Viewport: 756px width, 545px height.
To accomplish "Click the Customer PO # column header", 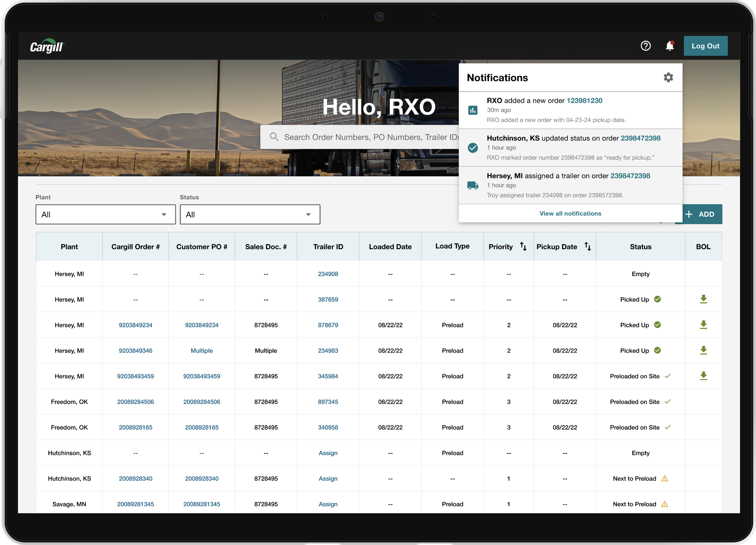I will click(x=202, y=247).
